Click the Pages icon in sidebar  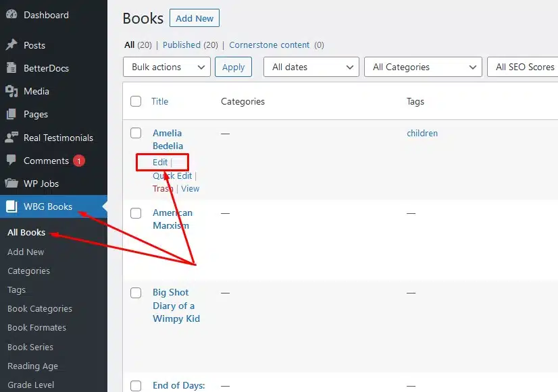(11, 114)
